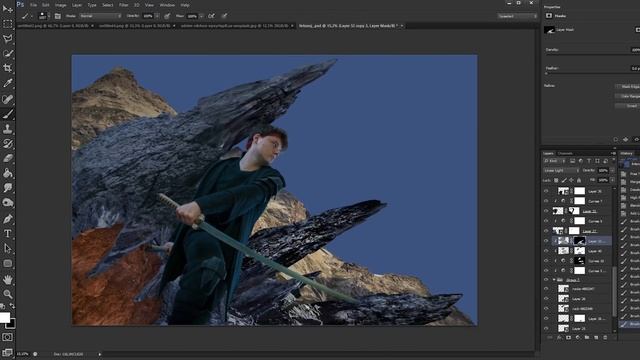Screen dimensions: 640x360
Task: Toggle Quick Mask mode
Action: click(7, 337)
